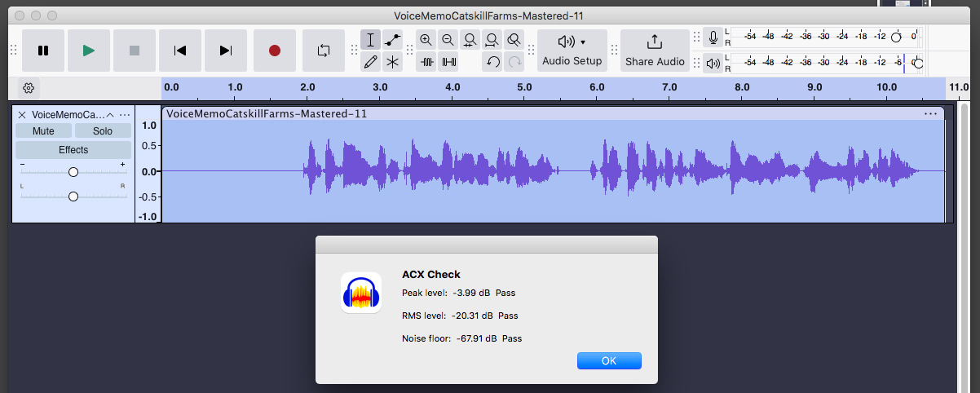Choose the Multi-tool asterisk icon
Screen dimensions: 980x393
pos(392,61)
